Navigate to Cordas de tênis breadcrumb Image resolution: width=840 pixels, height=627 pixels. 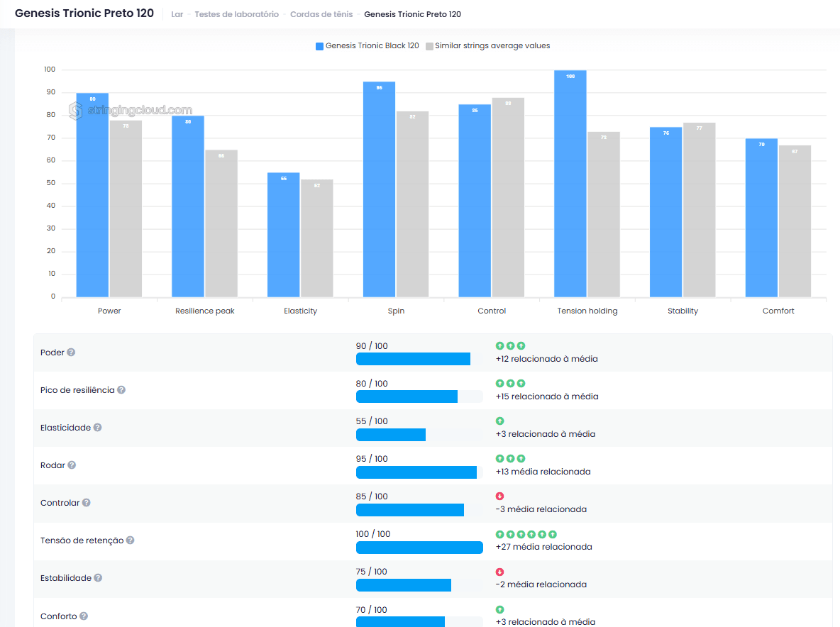[321, 14]
